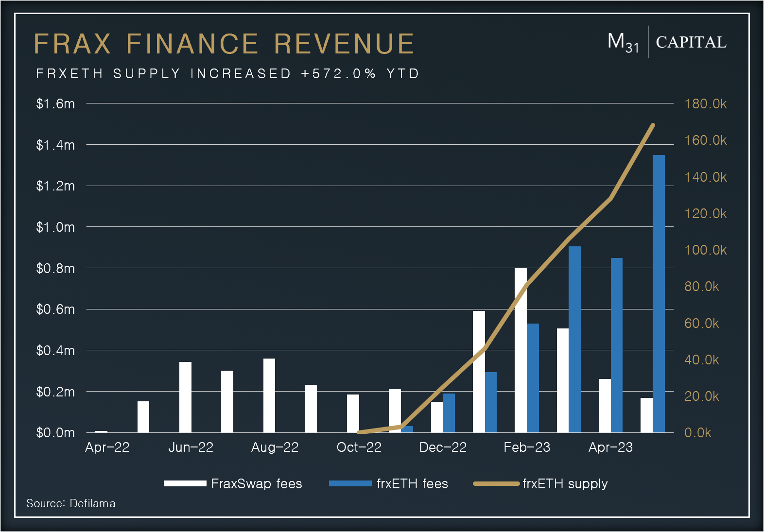Screen dimensions: 764x532
Task: Select the tallest blue frxETH fees bar
Action: pos(659,294)
